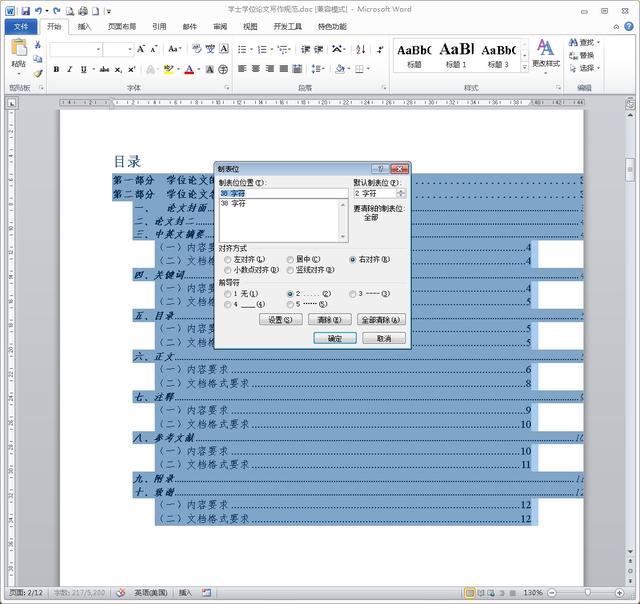Click the 设置 button in dialog

point(281,320)
